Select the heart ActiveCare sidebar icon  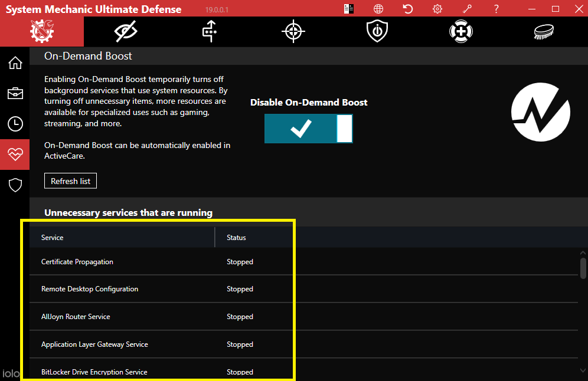pyautogui.click(x=15, y=155)
